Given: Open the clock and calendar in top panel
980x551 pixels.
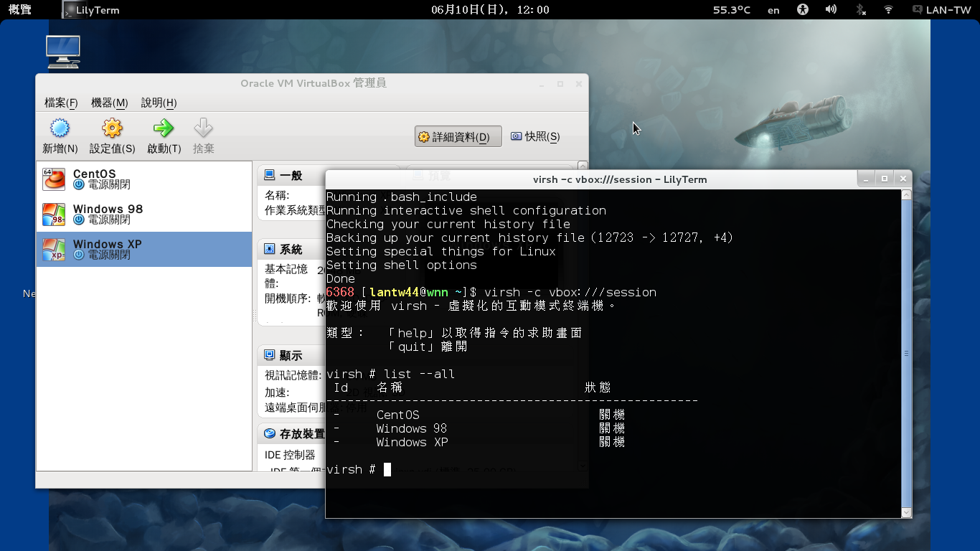Looking at the screenshot, I should (x=490, y=10).
